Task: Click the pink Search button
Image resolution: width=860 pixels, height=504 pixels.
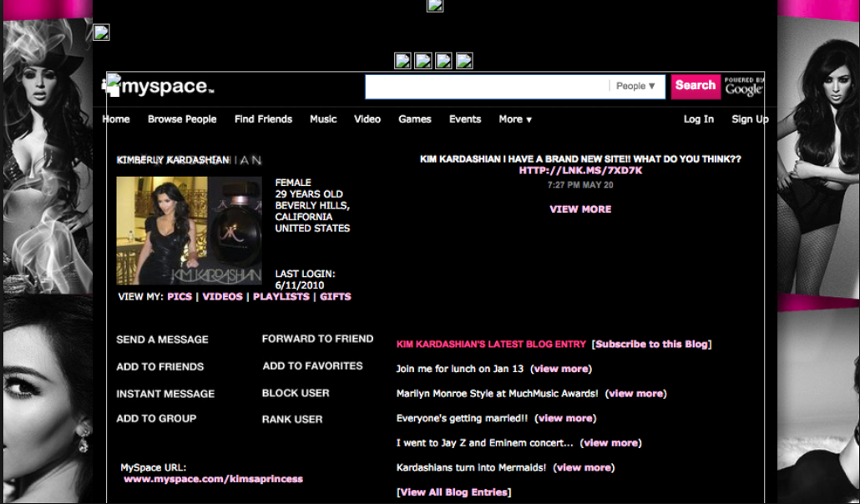Action: [x=696, y=86]
